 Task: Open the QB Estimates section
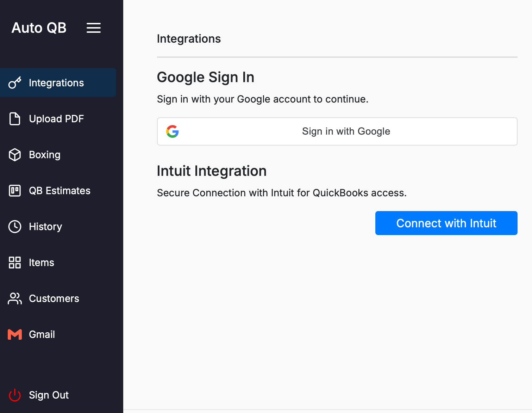[60, 191]
